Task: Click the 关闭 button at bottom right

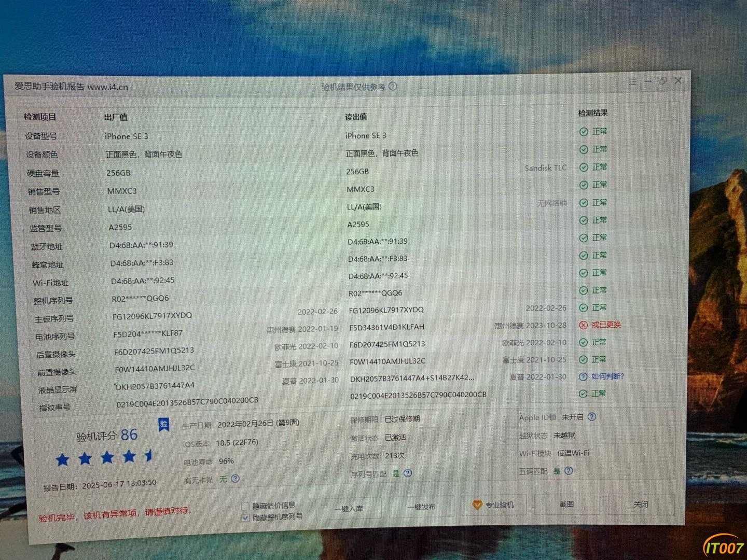Action: 641,504
